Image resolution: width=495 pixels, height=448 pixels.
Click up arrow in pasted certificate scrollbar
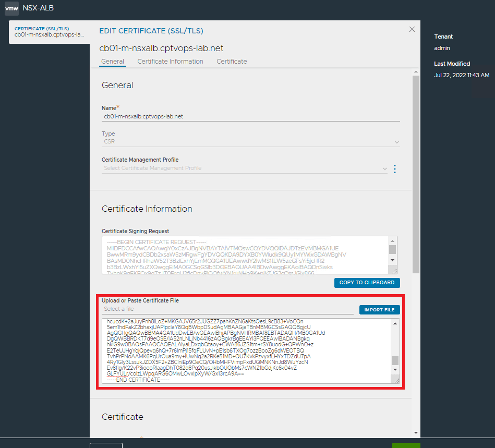(x=395, y=324)
